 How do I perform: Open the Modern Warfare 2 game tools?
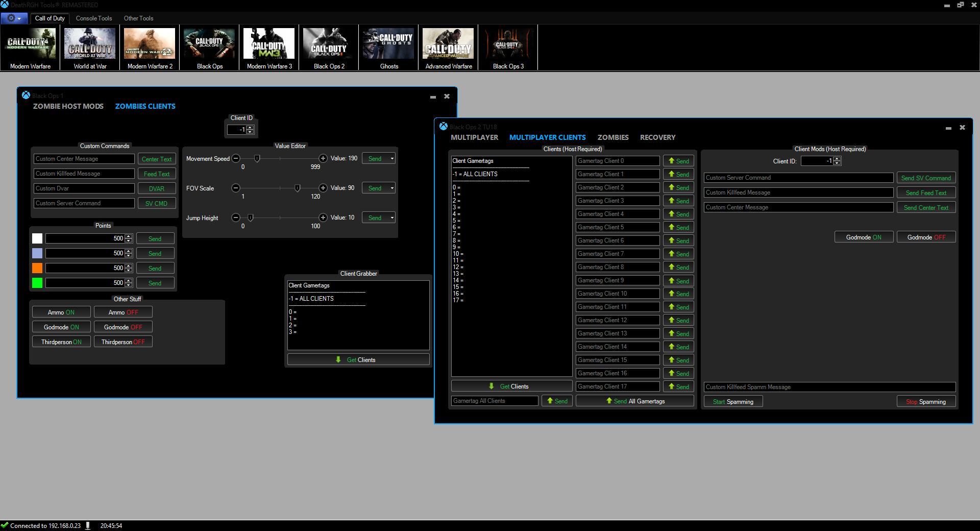(150, 49)
